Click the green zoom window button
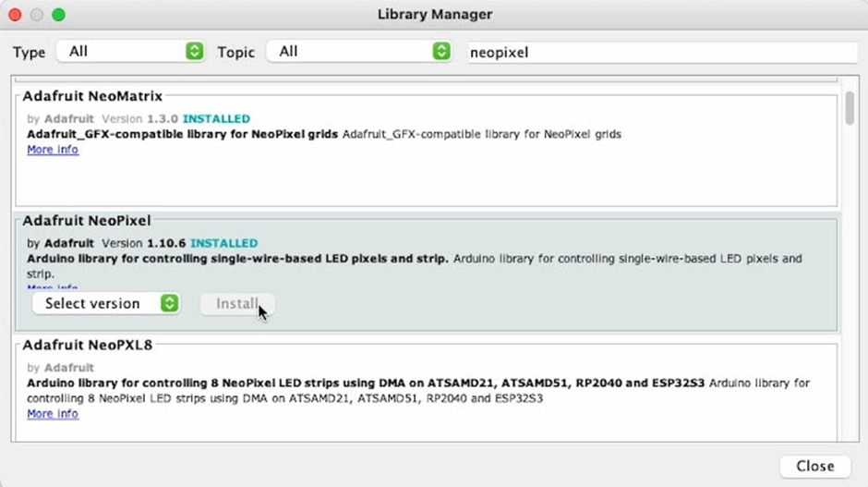 coord(59,15)
